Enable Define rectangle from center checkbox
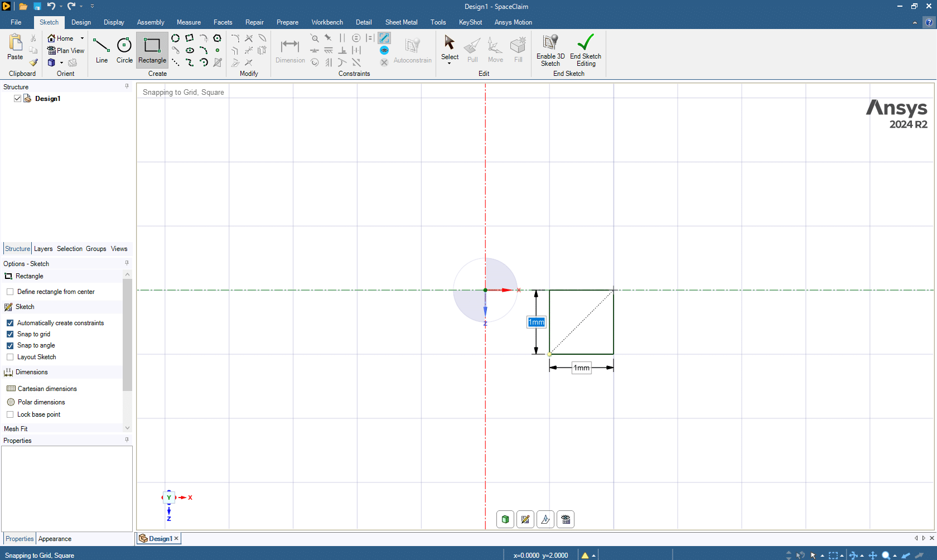Image resolution: width=937 pixels, height=560 pixels. click(x=10, y=292)
